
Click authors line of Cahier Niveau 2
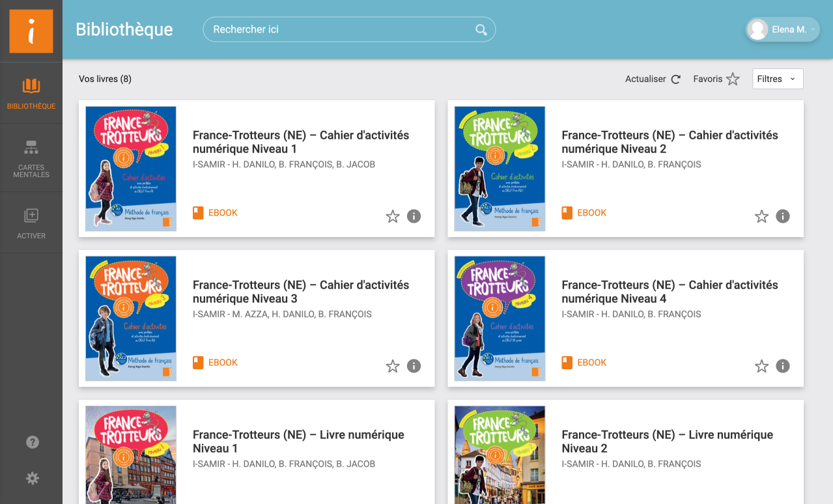click(631, 165)
